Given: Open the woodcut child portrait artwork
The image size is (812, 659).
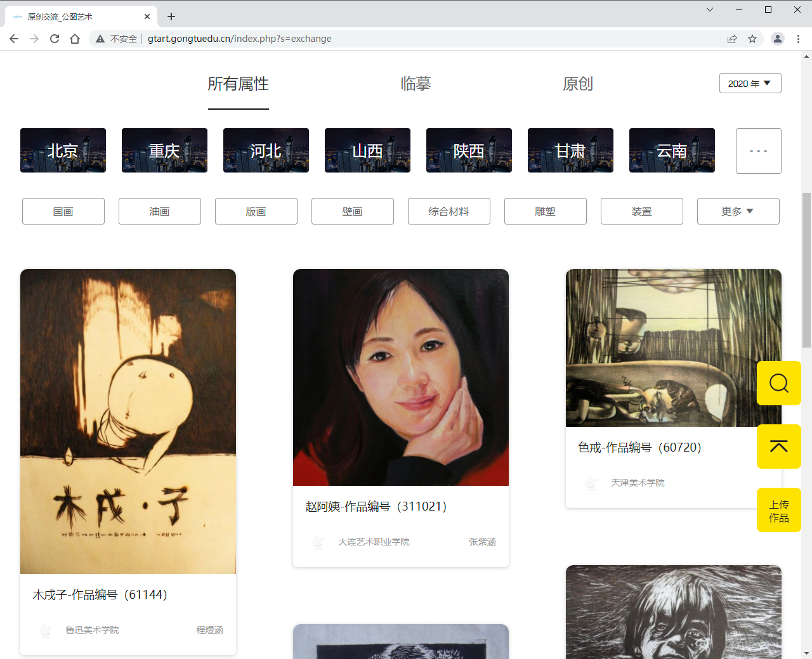Looking at the screenshot, I should [x=674, y=612].
